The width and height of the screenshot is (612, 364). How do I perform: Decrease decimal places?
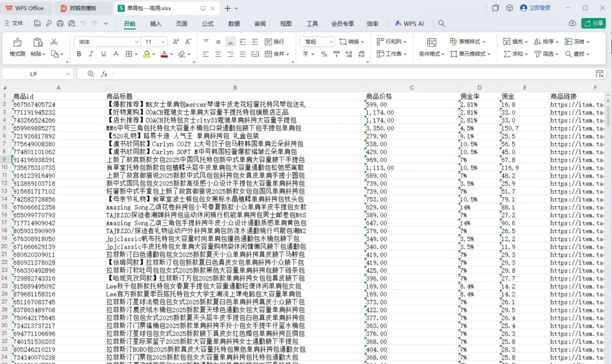(x=362, y=54)
